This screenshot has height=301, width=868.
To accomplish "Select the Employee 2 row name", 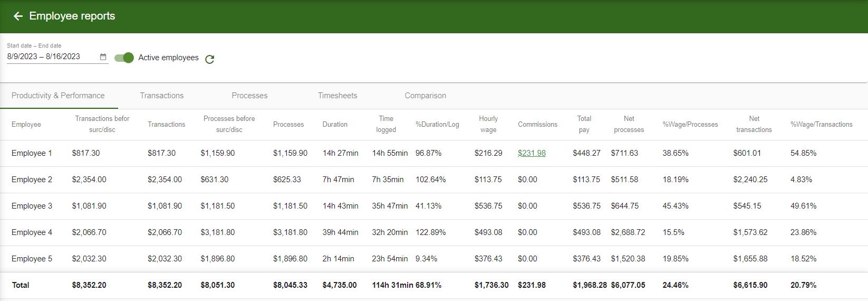I will pyautogui.click(x=32, y=180).
